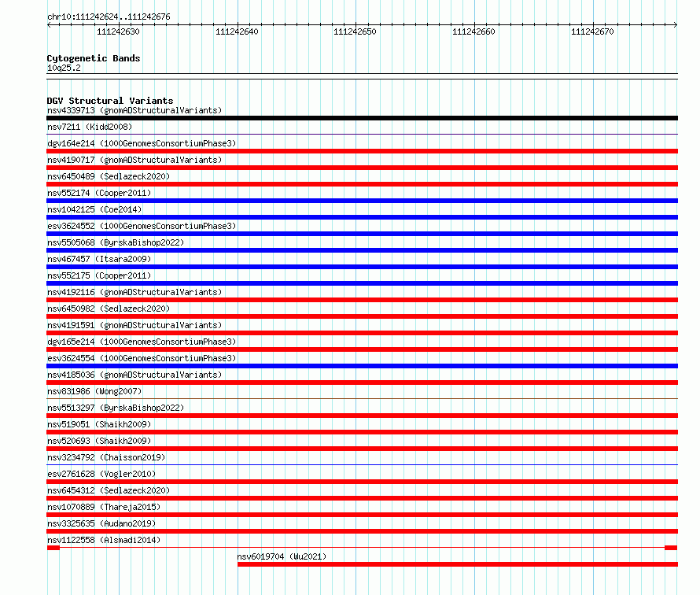Viewport: 700px width, 595px height.
Task: Click the red bar under nsv3325635
Action: click(x=362, y=531)
